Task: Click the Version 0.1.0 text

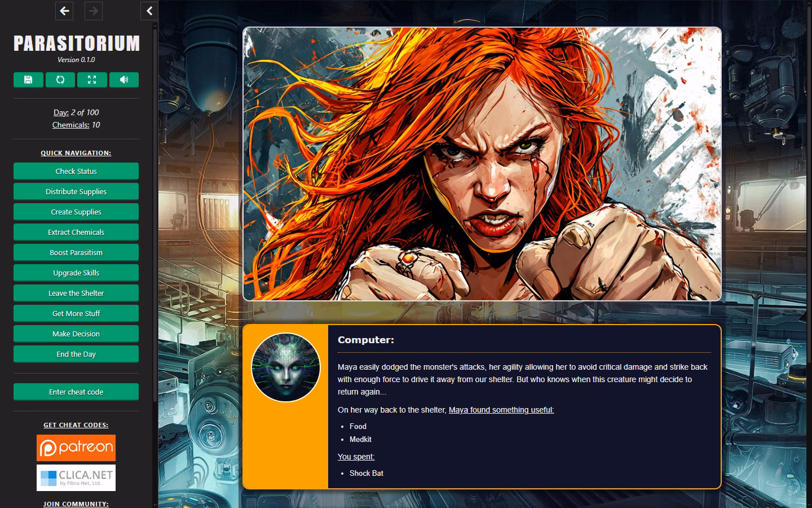Action: coord(76,60)
